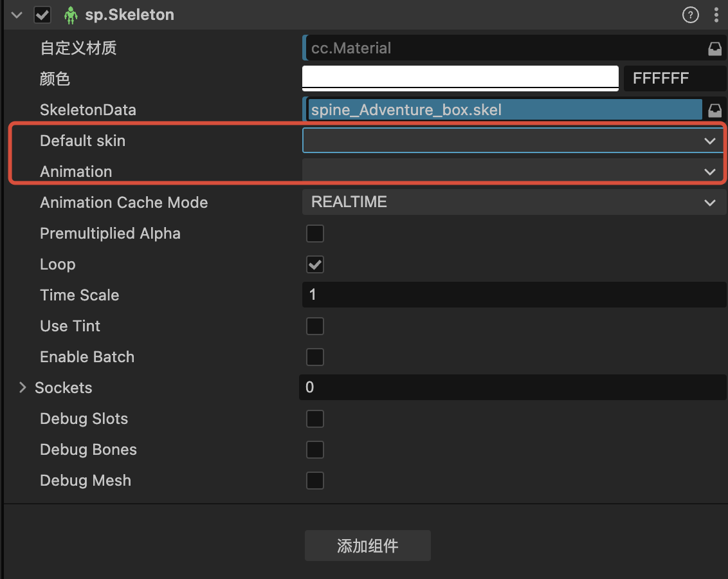Disable the sp.Skeleton component checkbox
728x579 pixels.
[43, 15]
